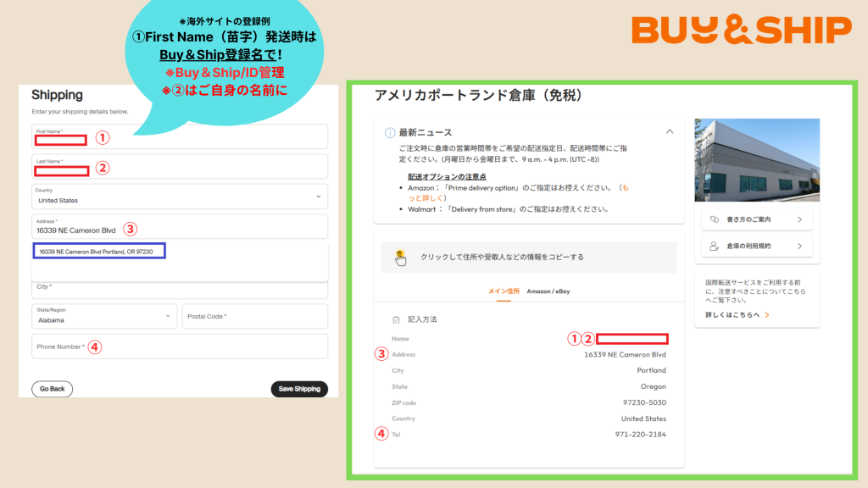Copy the ZIP code 97230-5030
This screenshot has height=488, width=868.
644,402
